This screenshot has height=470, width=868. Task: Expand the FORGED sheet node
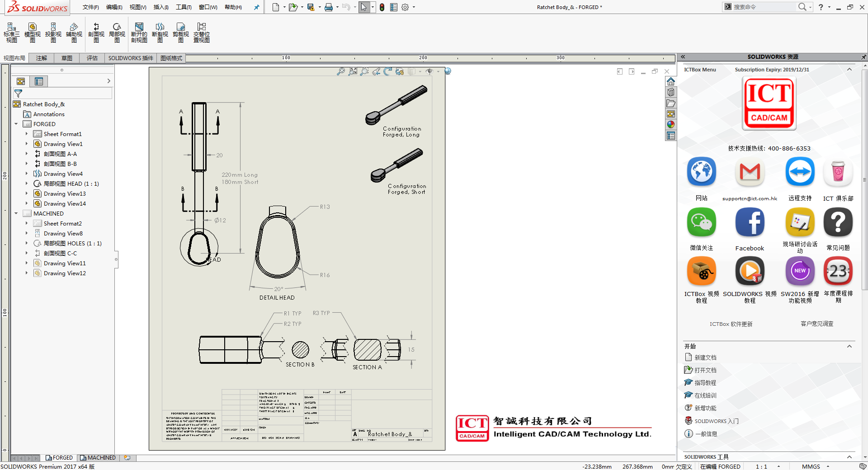tap(16, 124)
